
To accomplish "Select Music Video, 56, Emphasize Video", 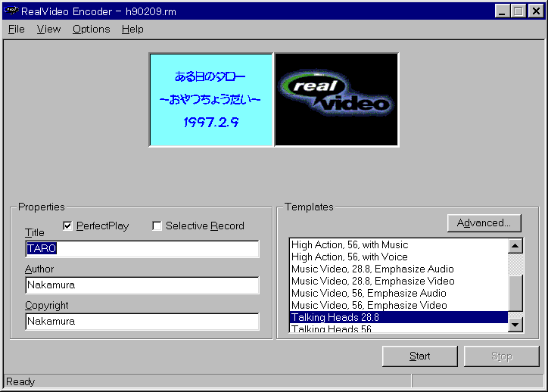I will click(399, 306).
